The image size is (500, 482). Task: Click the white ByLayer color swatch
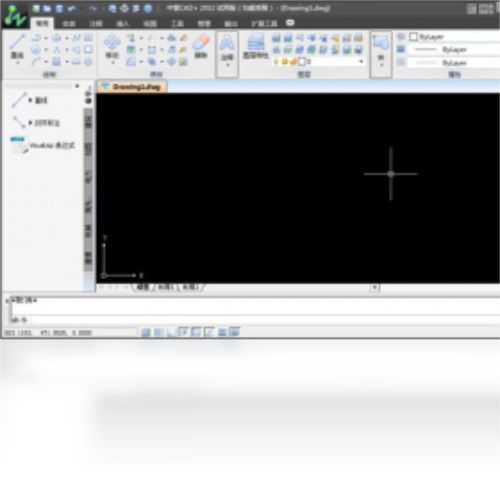point(413,36)
